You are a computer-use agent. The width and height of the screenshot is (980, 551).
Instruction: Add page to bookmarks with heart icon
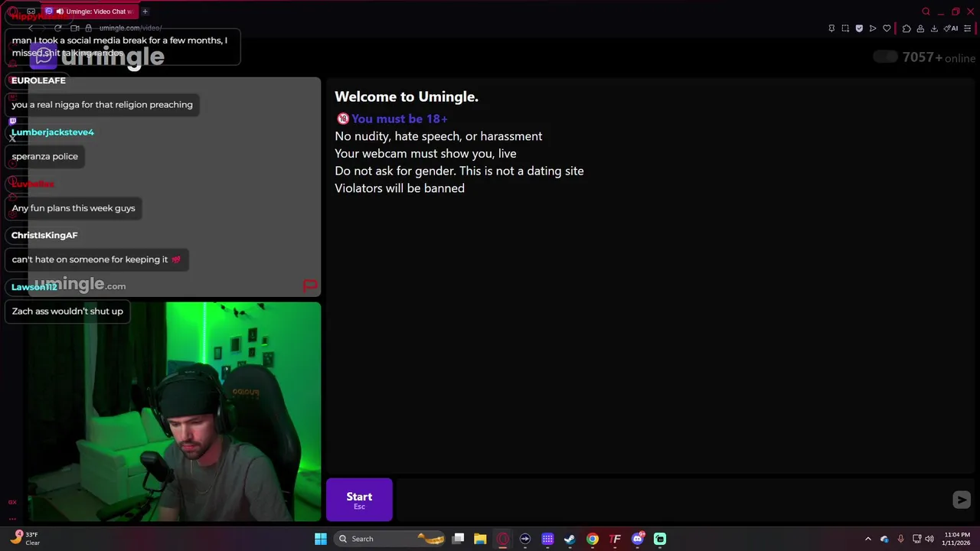[887, 28]
